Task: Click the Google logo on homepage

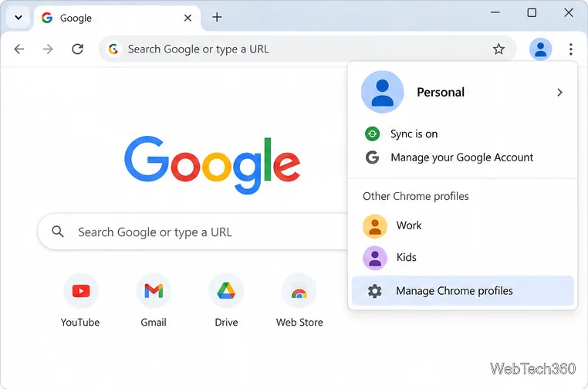Action: [x=212, y=164]
